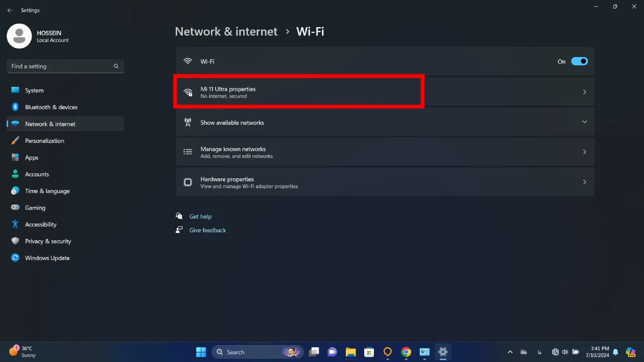Click the back arrow in Settings
The image size is (644, 362).
[x=10, y=10]
